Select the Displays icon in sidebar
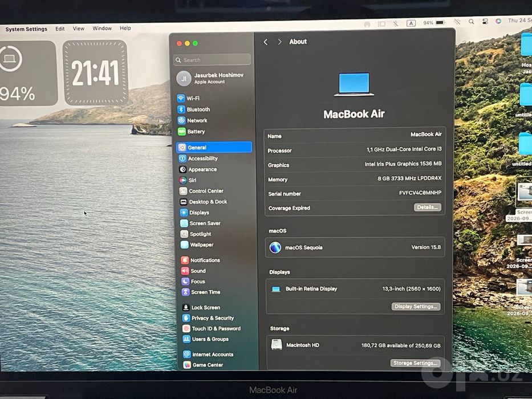Viewport: 532px width, 399px height. click(x=184, y=213)
